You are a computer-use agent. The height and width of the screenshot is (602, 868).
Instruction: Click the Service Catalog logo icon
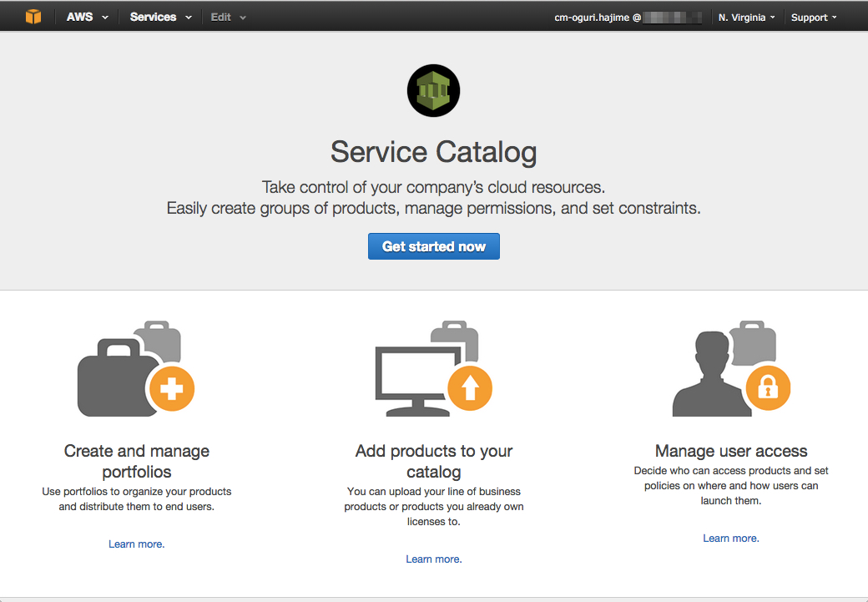point(433,90)
